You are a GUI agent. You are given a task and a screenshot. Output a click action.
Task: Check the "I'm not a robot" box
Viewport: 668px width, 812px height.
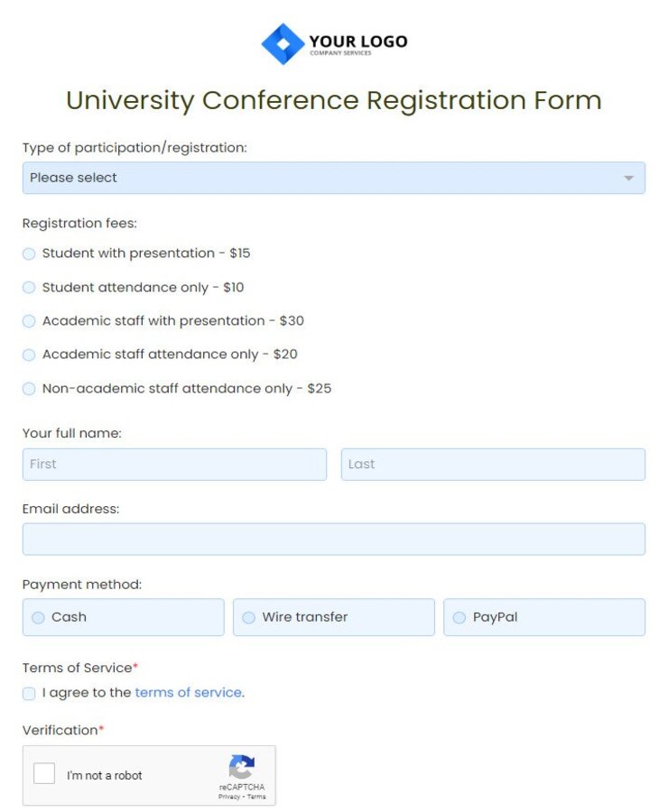[x=42, y=773]
